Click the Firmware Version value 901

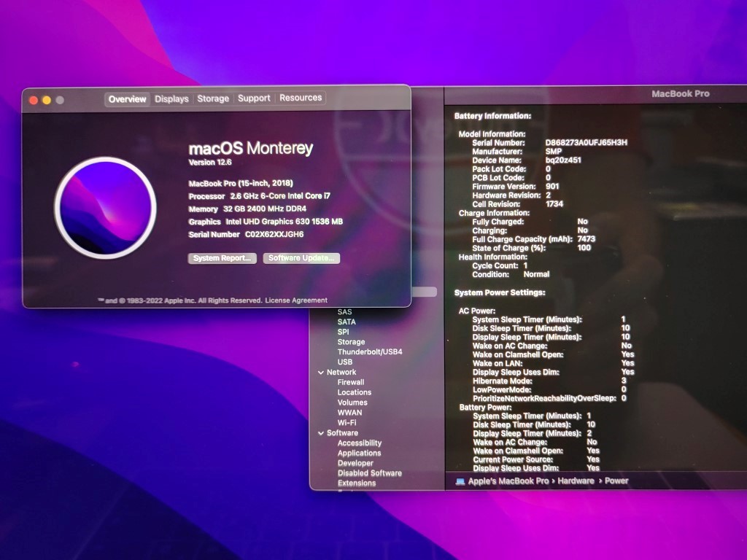point(552,186)
